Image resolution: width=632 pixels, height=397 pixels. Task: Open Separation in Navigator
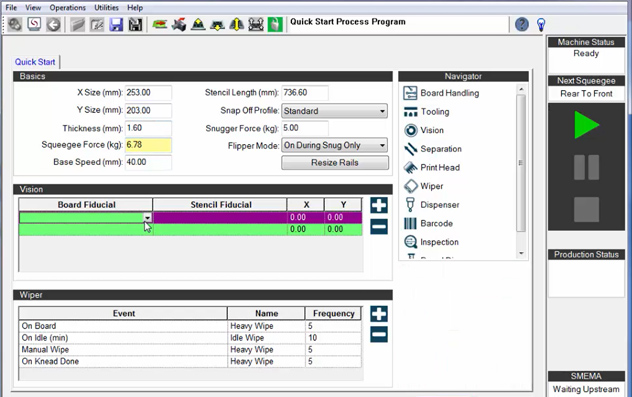pyautogui.click(x=432, y=149)
